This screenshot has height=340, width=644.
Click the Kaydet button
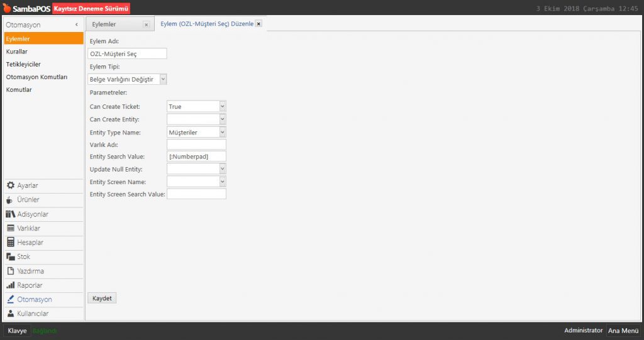pyautogui.click(x=102, y=299)
